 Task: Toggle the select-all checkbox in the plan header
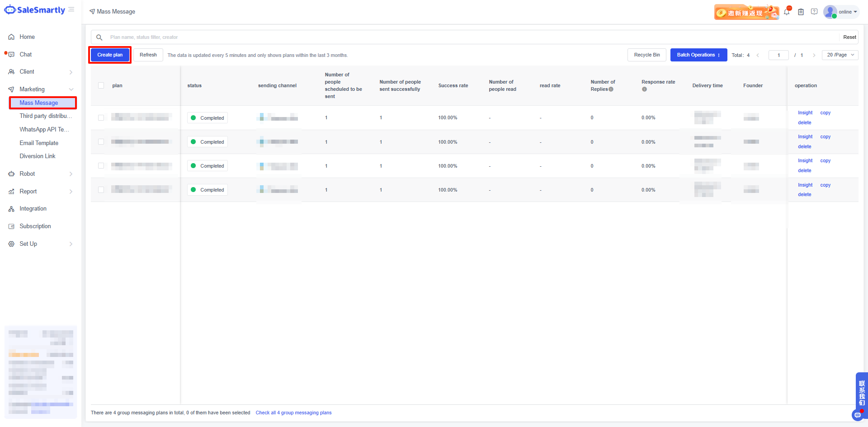(101, 85)
